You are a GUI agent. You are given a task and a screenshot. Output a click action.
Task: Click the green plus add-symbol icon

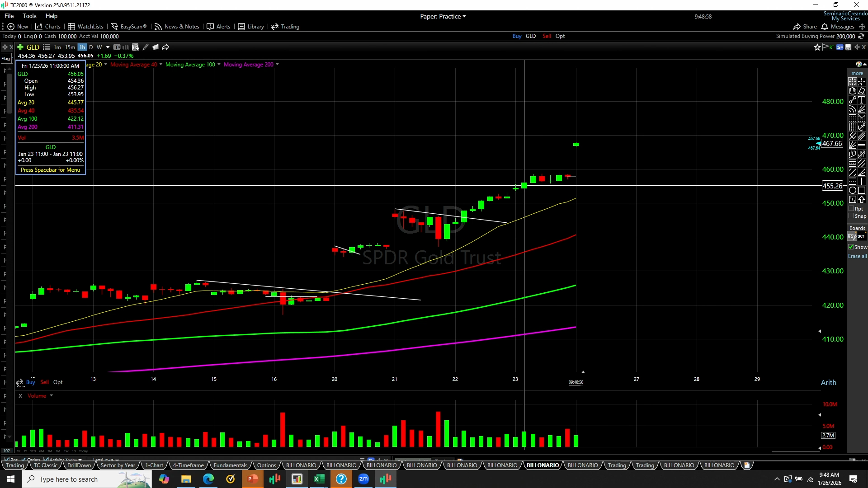coord(20,47)
